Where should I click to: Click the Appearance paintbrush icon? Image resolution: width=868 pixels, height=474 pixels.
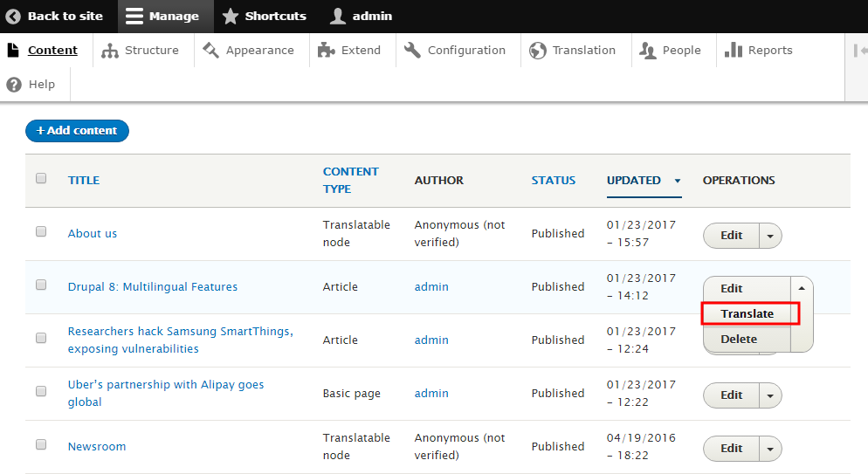(x=211, y=51)
